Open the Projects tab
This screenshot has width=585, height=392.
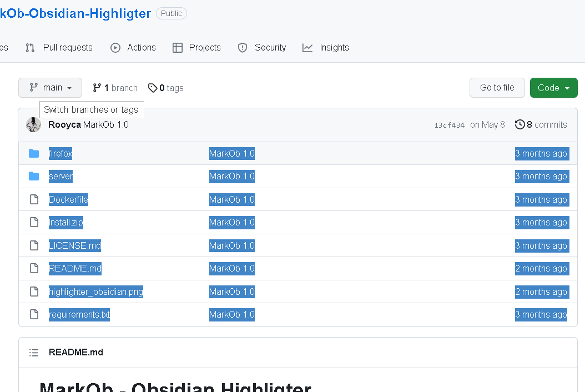coord(196,47)
